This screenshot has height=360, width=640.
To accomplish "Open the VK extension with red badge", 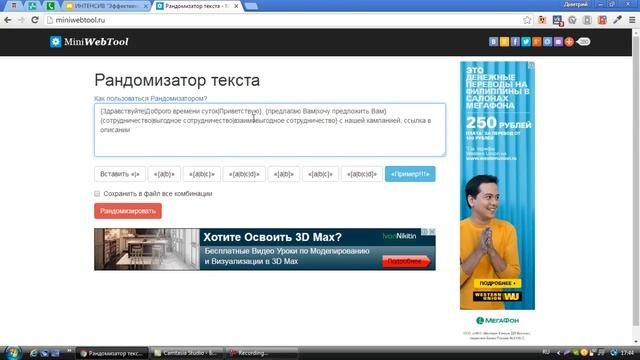I will 558,20.
